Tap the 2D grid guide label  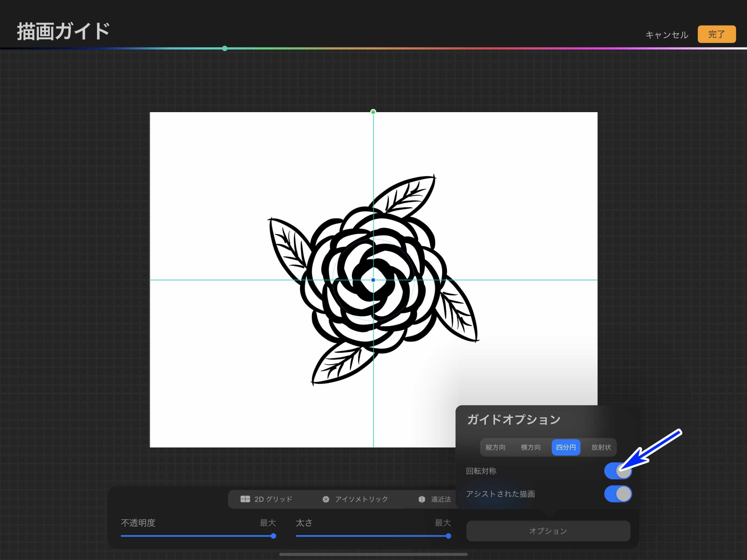[x=273, y=499]
